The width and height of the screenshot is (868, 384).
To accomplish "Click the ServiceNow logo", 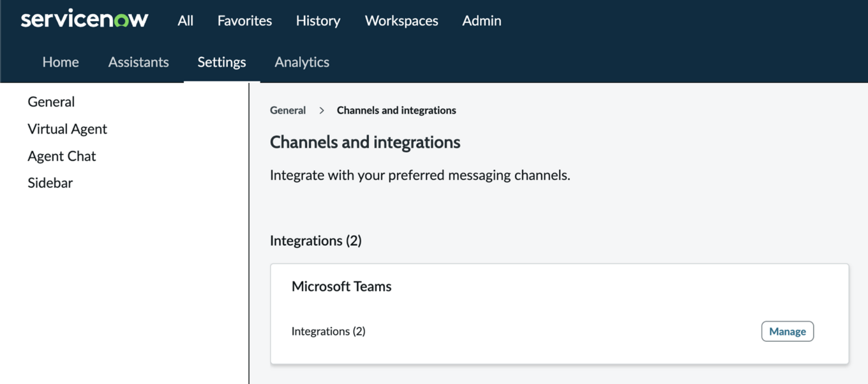I will click(85, 19).
